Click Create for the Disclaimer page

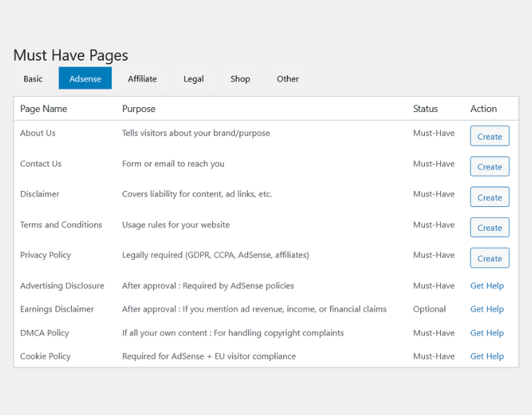(490, 197)
